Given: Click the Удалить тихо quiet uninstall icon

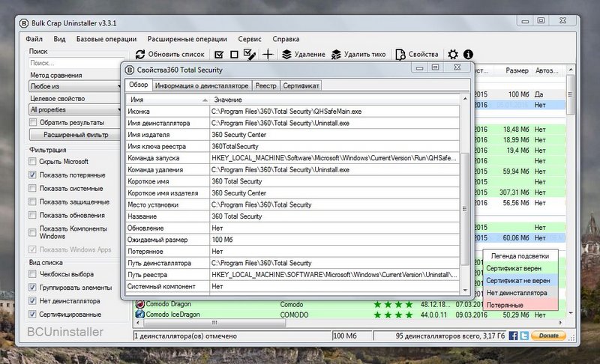Looking at the screenshot, I should coord(336,55).
